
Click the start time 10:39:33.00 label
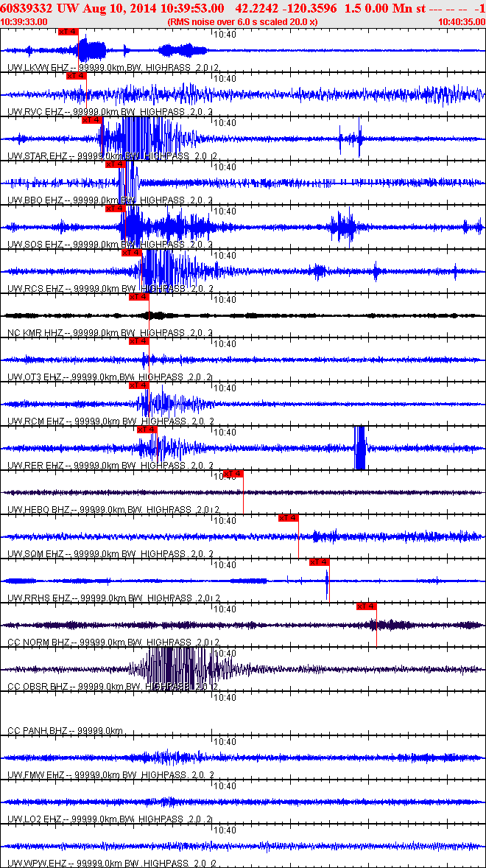pos(24,21)
